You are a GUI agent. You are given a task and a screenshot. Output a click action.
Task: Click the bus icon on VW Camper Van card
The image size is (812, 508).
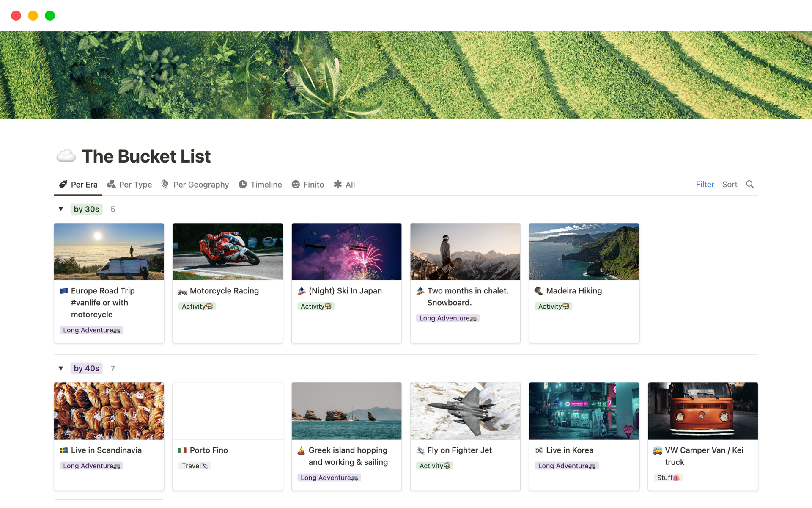pos(657,450)
